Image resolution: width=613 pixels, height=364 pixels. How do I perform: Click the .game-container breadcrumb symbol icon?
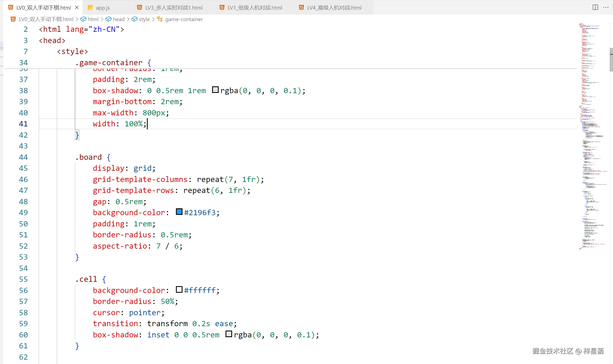click(160, 19)
